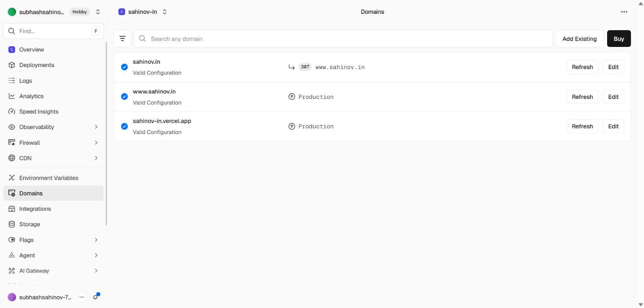Click the sahinov.in valid checkmark icon

[125, 67]
